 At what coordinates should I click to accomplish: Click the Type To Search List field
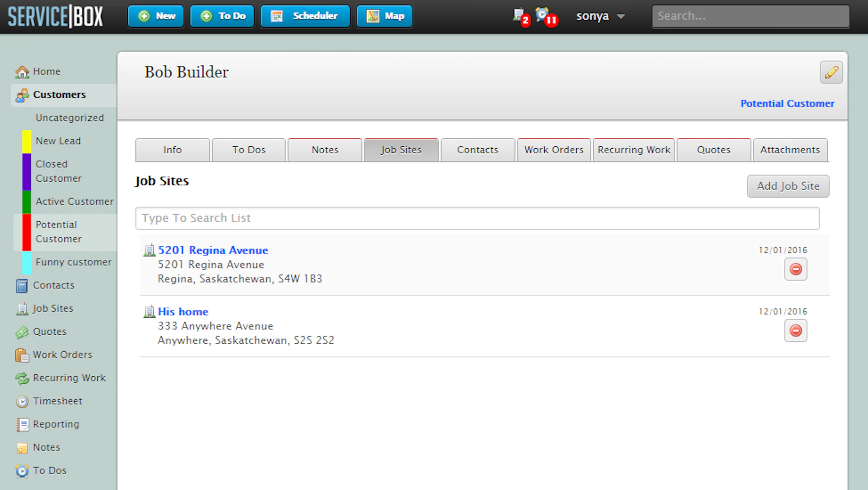coord(477,218)
